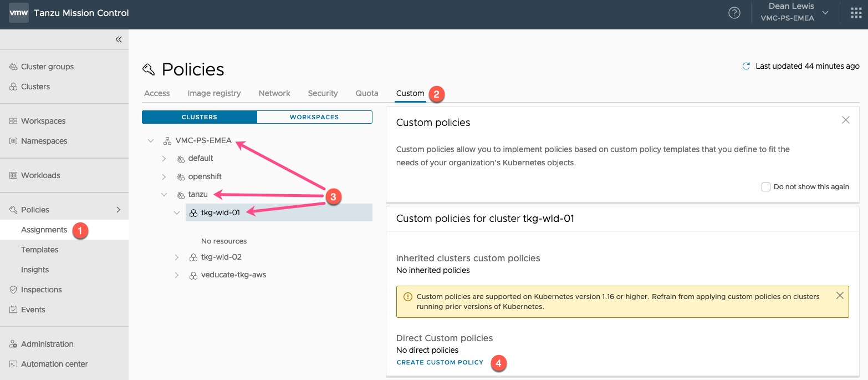Click the organization icon beside VMC-PS-EMEA
This screenshot has height=380, width=868.
167,140
